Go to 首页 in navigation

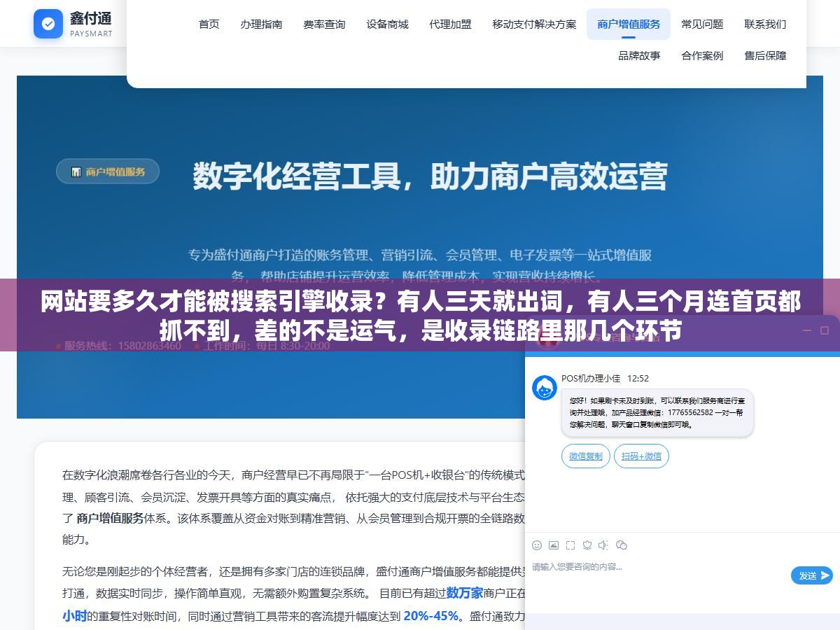point(209,24)
